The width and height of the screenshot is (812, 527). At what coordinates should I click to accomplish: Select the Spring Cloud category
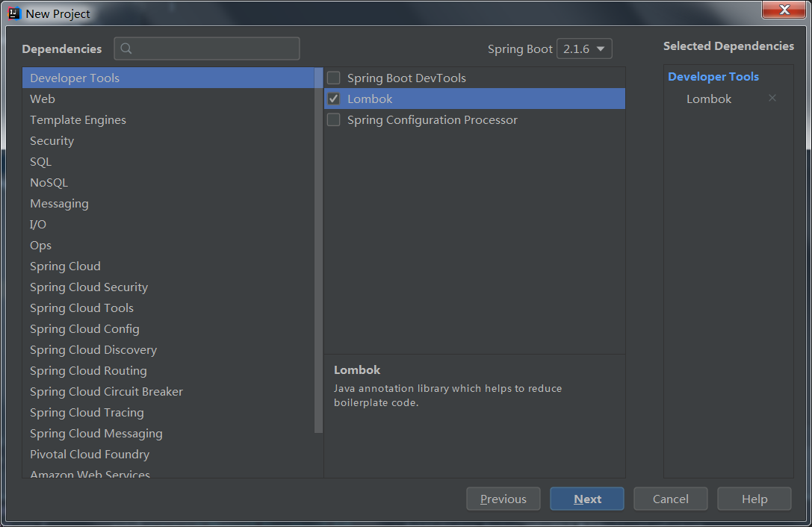(x=169, y=266)
